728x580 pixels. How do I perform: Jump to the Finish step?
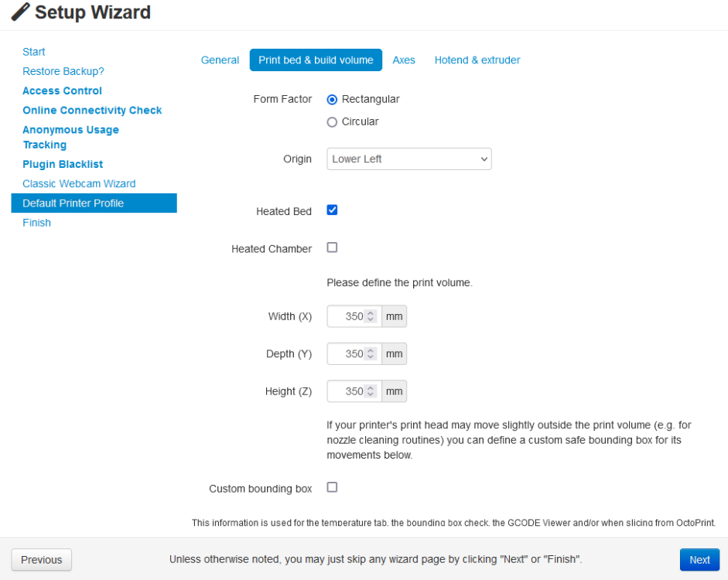point(36,223)
